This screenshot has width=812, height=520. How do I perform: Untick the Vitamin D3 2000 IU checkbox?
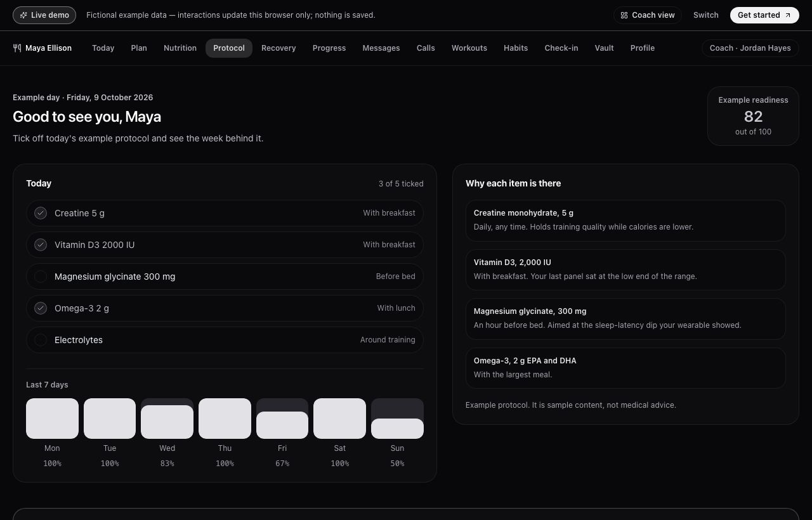41,245
